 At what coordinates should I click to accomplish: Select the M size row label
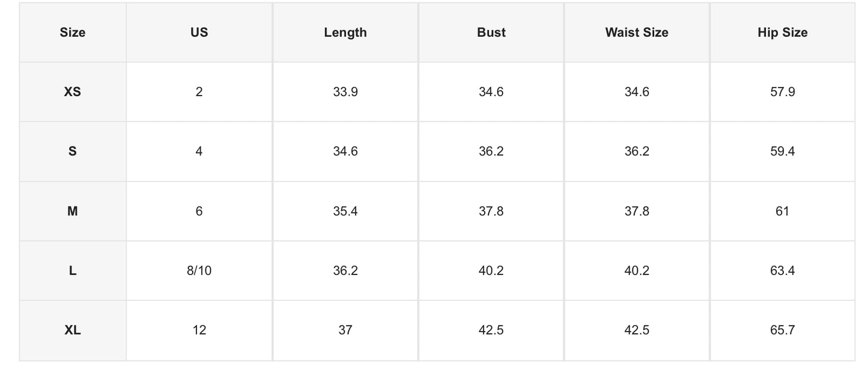(73, 211)
